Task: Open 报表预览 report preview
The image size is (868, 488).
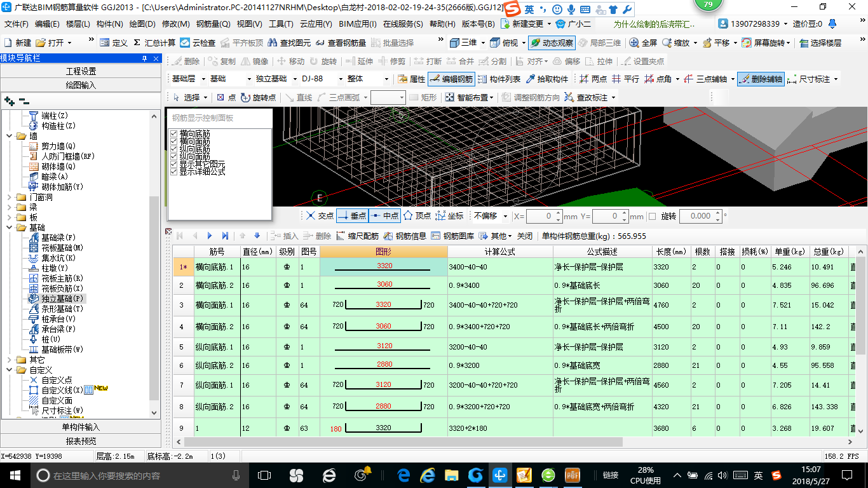Action: pyautogui.click(x=81, y=441)
